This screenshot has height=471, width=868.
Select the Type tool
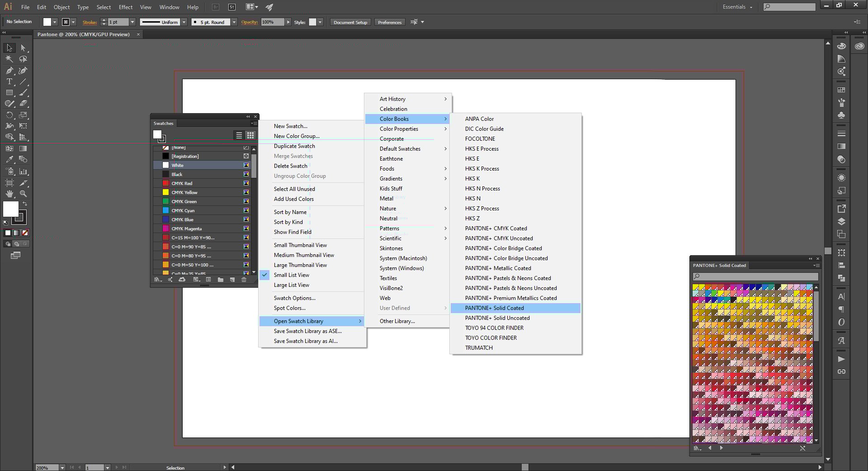point(9,81)
